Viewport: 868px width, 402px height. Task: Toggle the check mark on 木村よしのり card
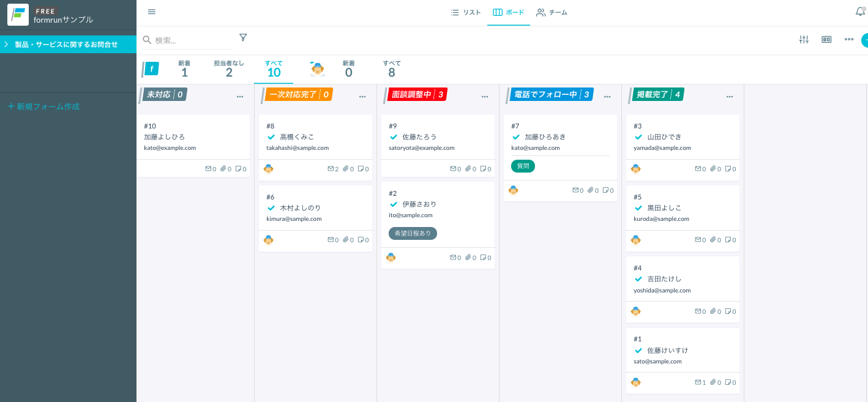point(271,207)
